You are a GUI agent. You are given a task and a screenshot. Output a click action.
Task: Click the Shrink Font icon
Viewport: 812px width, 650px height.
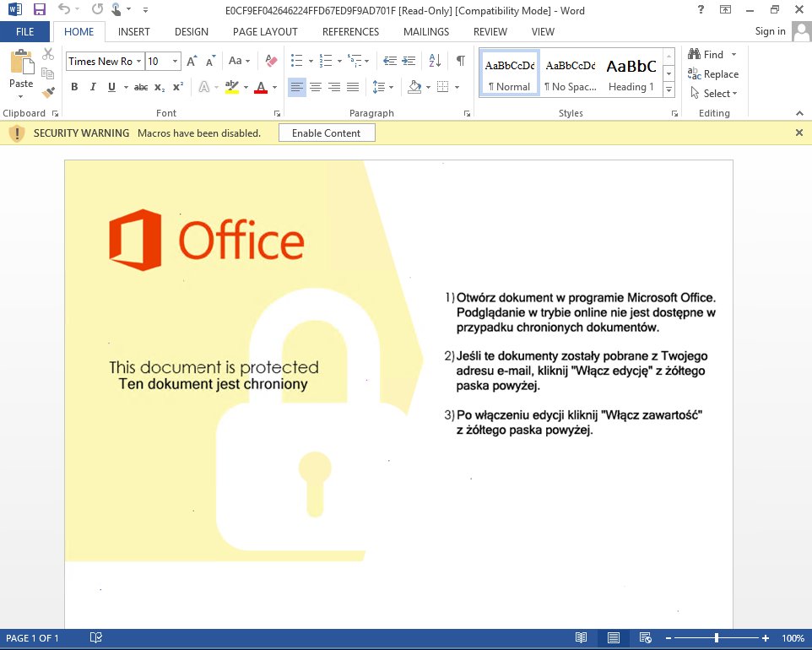point(210,61)
